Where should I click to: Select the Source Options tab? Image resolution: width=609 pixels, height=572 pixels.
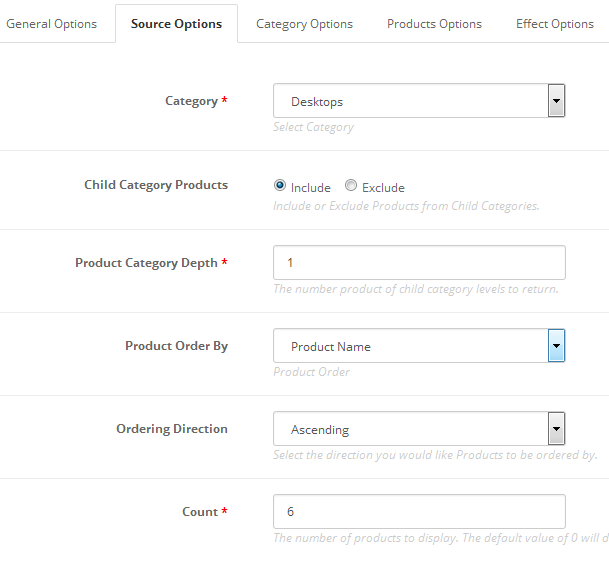pos(176,24)
